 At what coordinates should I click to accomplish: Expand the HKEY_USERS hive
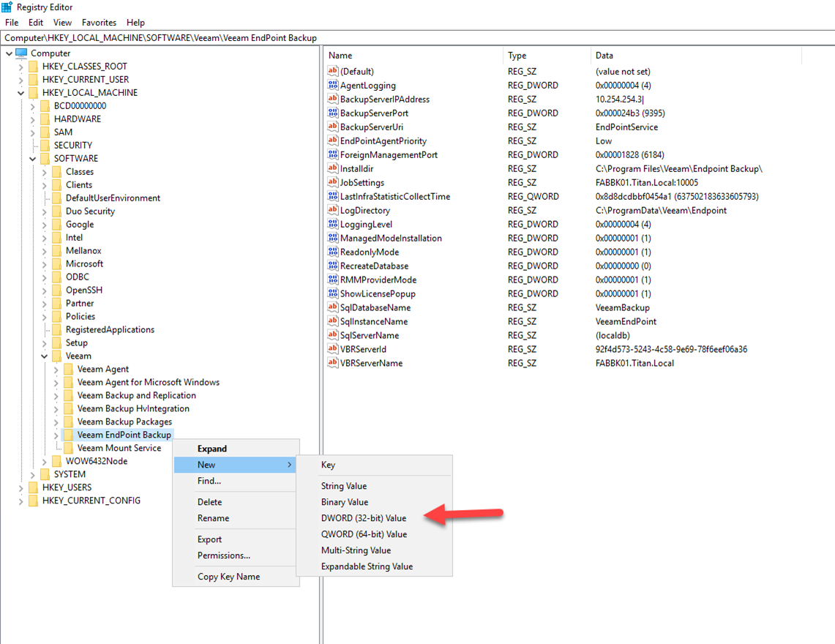coord(20,488)
